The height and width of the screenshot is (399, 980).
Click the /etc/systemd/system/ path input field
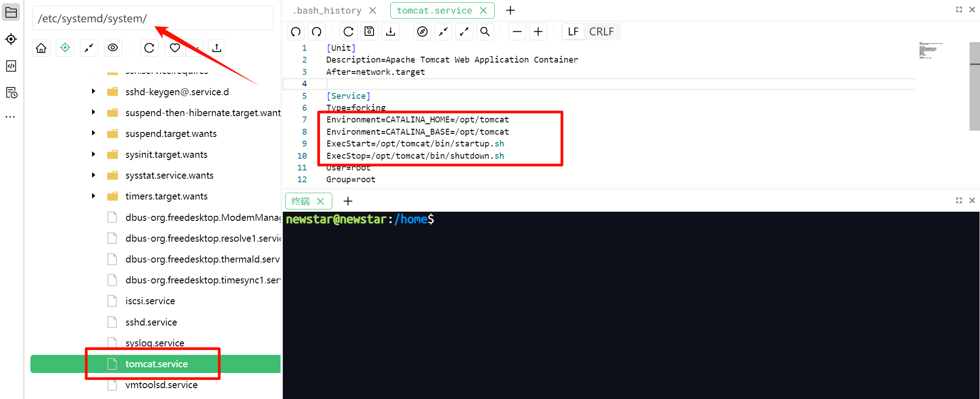(x=152, y=19)
